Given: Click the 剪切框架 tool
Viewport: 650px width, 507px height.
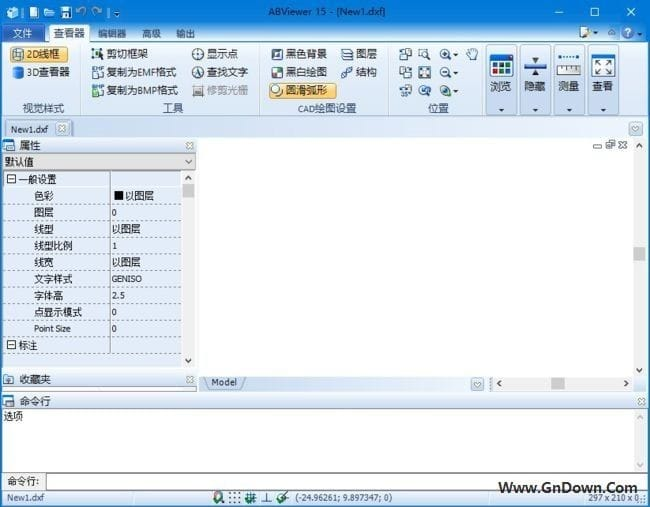Looking at the screenshot, I should [119, 54].
